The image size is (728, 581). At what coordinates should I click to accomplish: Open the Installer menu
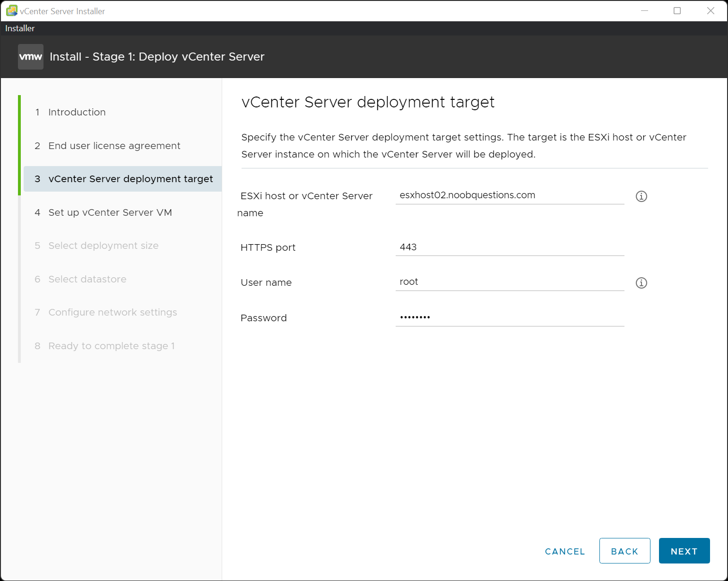[19, 28]
